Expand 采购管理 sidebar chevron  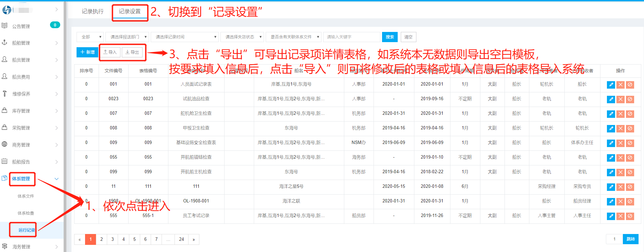click(56, 128)
